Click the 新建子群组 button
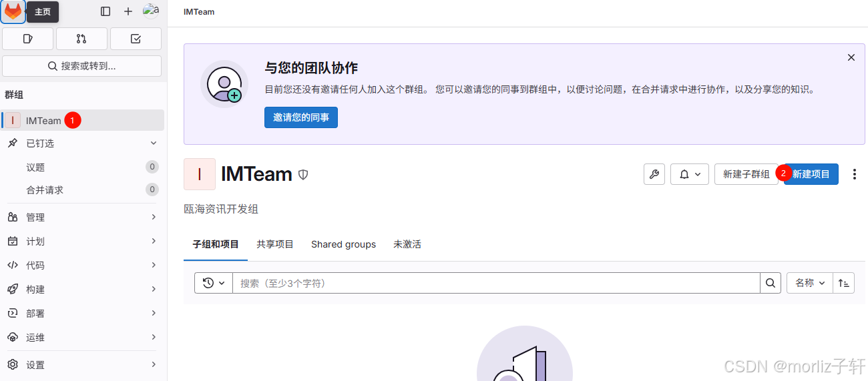This screenshot has height=381, width=868. coord(746,174)
